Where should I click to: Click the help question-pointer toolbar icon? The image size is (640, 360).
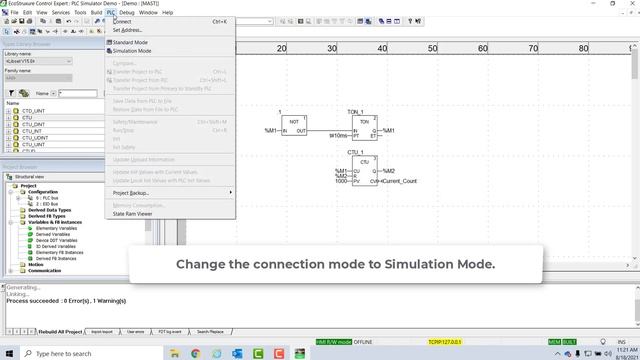pos(418,21)
